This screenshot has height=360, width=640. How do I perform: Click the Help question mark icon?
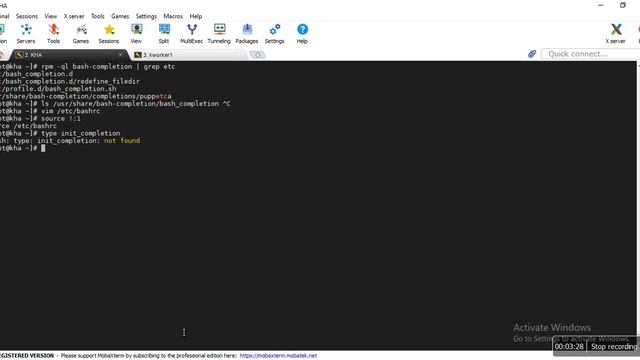[x=302, y=33]
